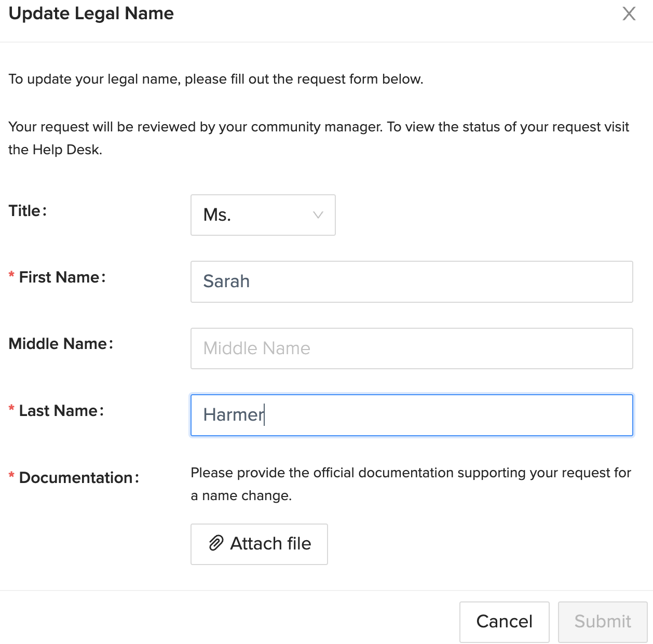The image size is (653, 644).
Task: Open the Title dropdown showing Ms.
Action: coord(263,215)
